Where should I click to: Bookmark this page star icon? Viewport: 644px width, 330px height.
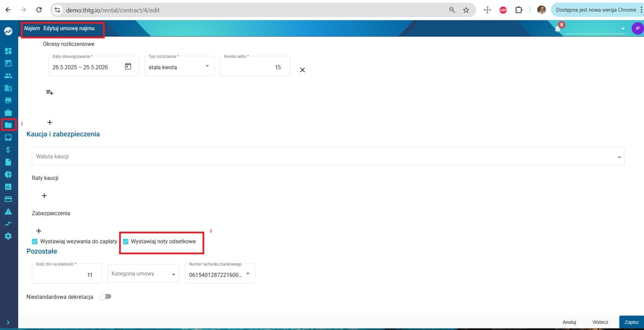(x=466, y=10)
